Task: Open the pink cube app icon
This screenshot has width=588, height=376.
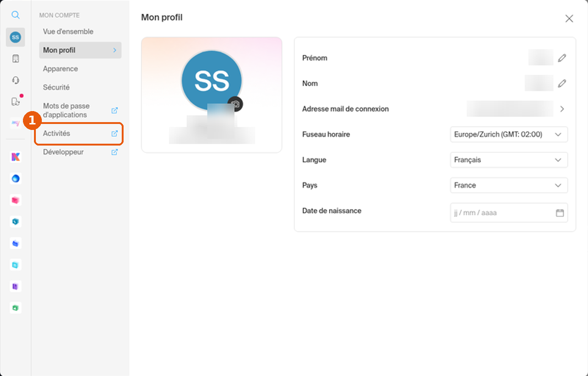Action: click(x=16, y=200)
